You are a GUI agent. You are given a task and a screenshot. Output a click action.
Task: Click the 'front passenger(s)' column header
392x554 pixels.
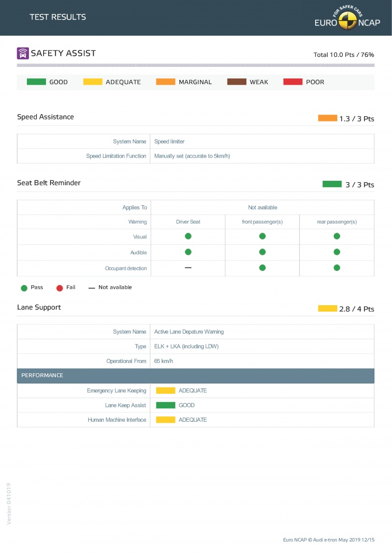(x=262, y=222)
